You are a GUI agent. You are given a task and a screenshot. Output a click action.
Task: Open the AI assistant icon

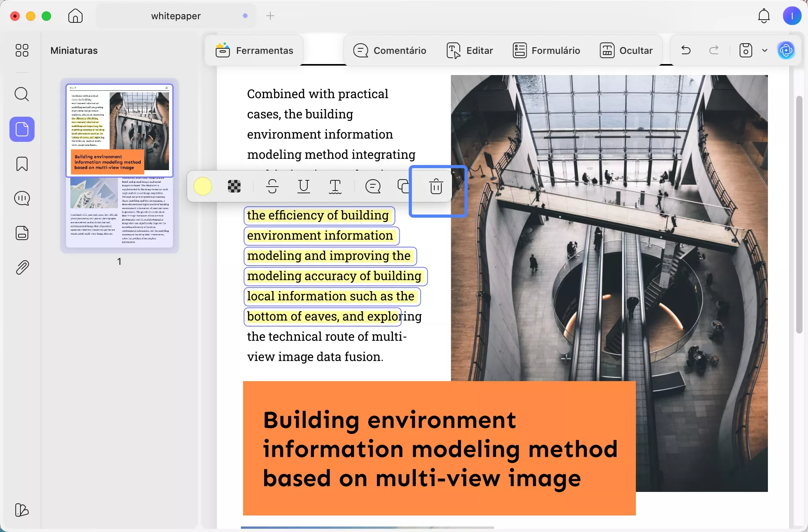(786, 50)
